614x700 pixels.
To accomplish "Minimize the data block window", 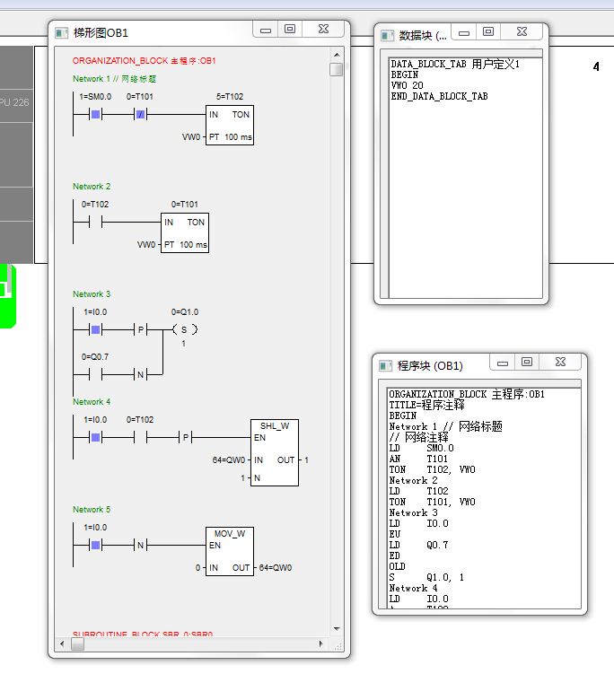I will click(x=464, y=32).
